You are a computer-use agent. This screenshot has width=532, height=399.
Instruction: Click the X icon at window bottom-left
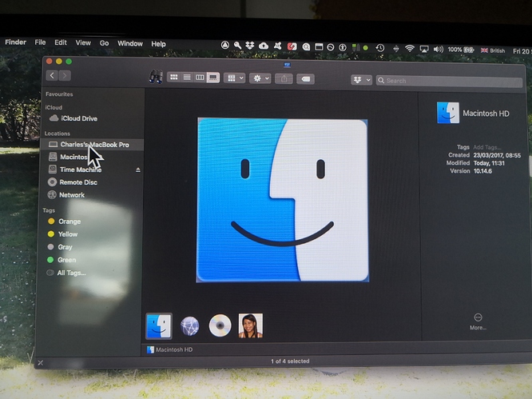coord(41,363)
